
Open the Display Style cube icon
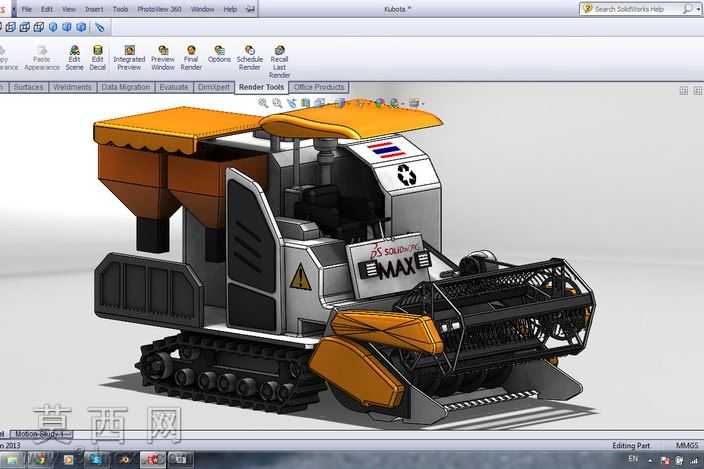tap(341, 103)
